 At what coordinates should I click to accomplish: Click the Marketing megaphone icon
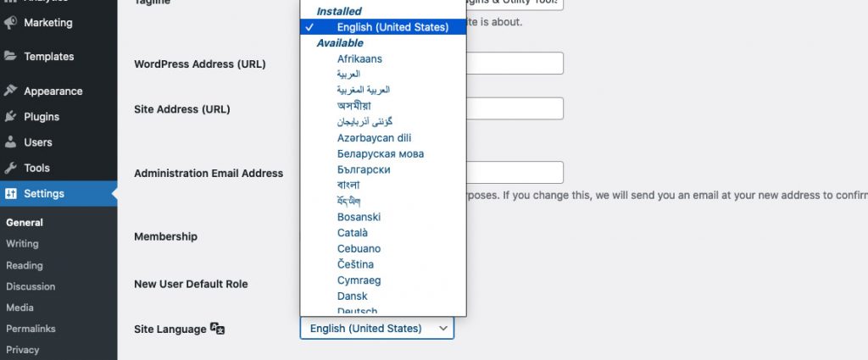[10, 23]
